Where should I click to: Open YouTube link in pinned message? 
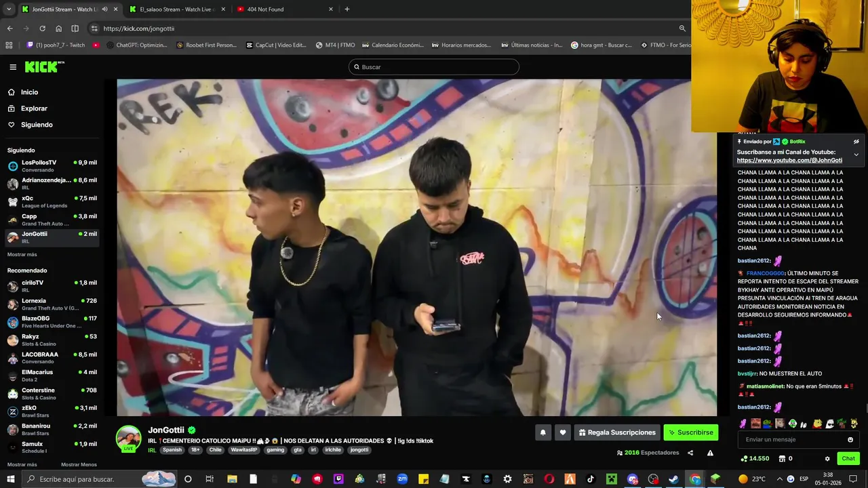(x=789, y=161)
